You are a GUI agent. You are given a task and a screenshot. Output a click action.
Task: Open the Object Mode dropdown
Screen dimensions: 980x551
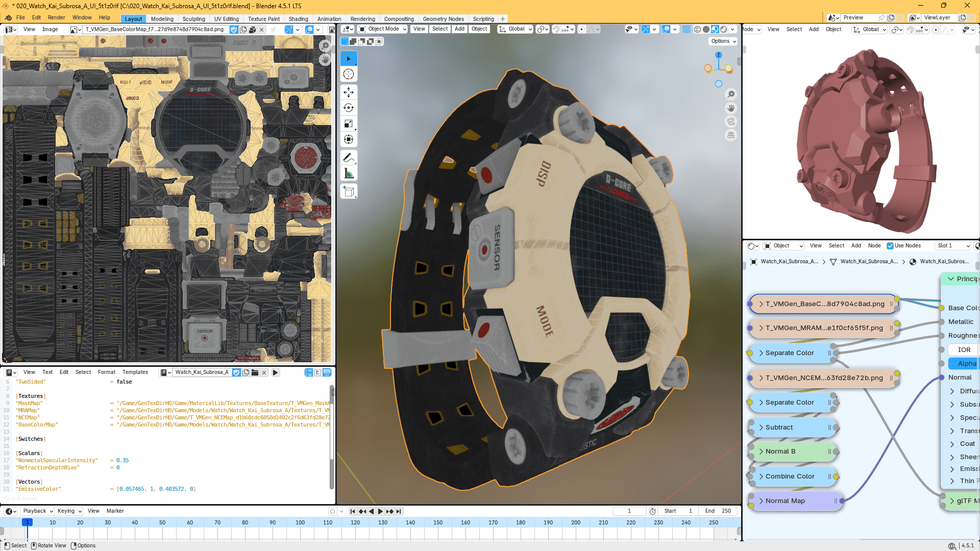383,29
